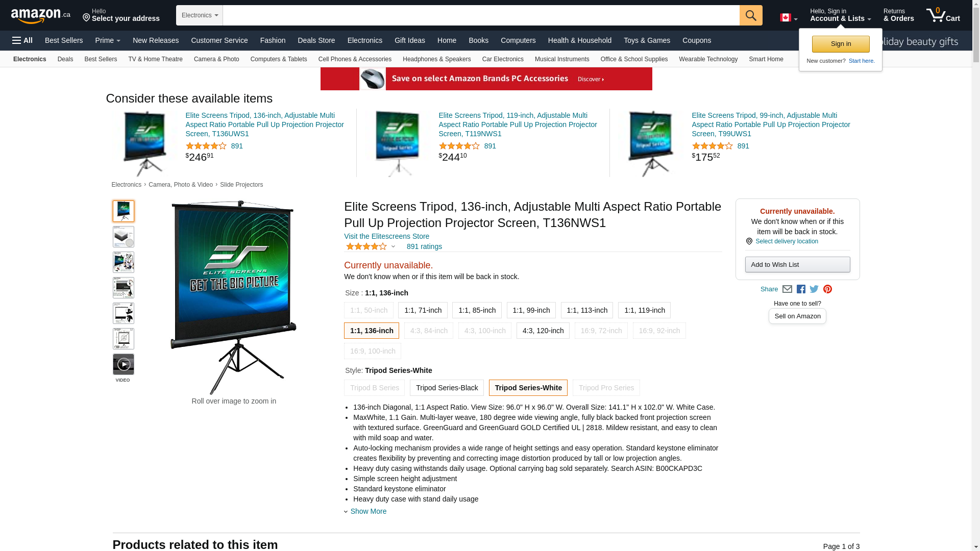Choose the 4:3, 120-inch size option
Screen dimensions: 980x551
click(x=543, y=331)
